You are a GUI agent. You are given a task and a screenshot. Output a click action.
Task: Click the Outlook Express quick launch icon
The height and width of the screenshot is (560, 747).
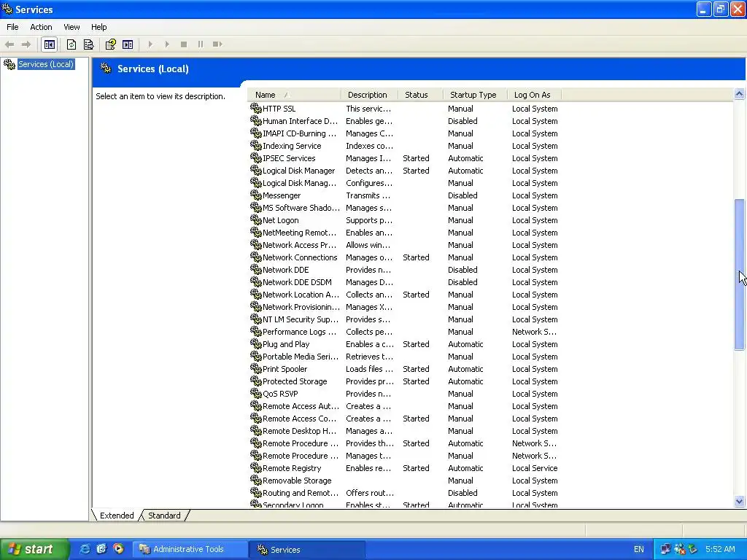pyautogui.click(x=101, y=549)
